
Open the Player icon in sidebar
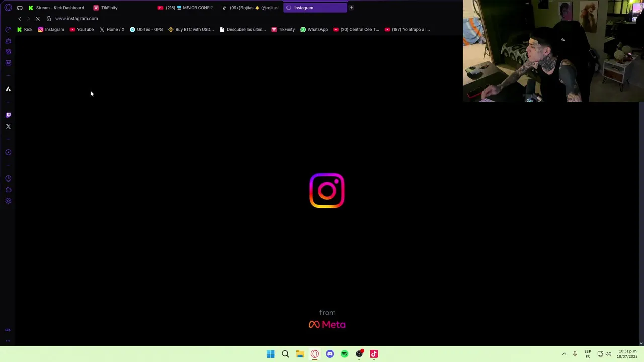pyautogui.click(x=8, y=152)
